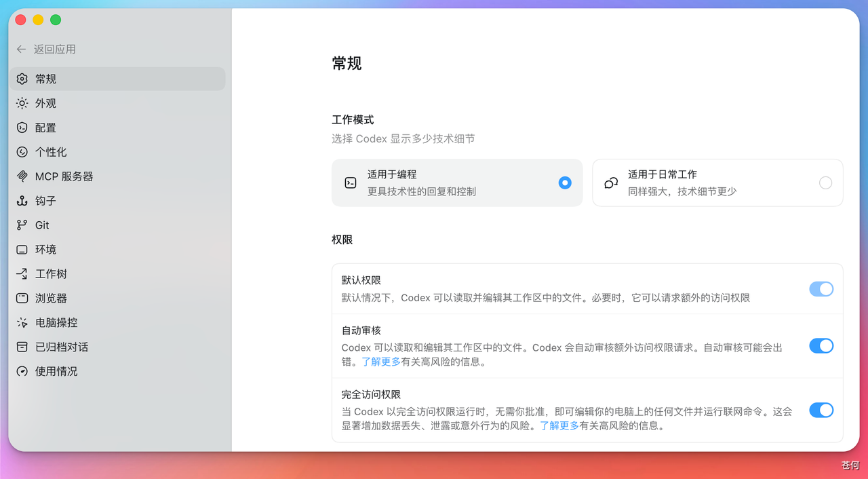
Task: Open 了解更多 link under 完全访问权限
Action: click(x=559, y=427)
